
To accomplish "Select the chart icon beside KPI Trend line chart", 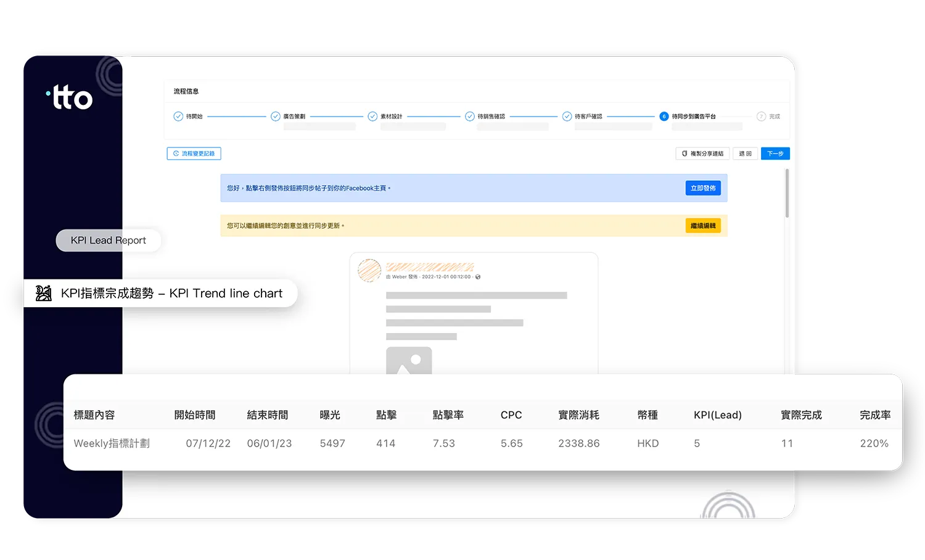I will (43, 293).
